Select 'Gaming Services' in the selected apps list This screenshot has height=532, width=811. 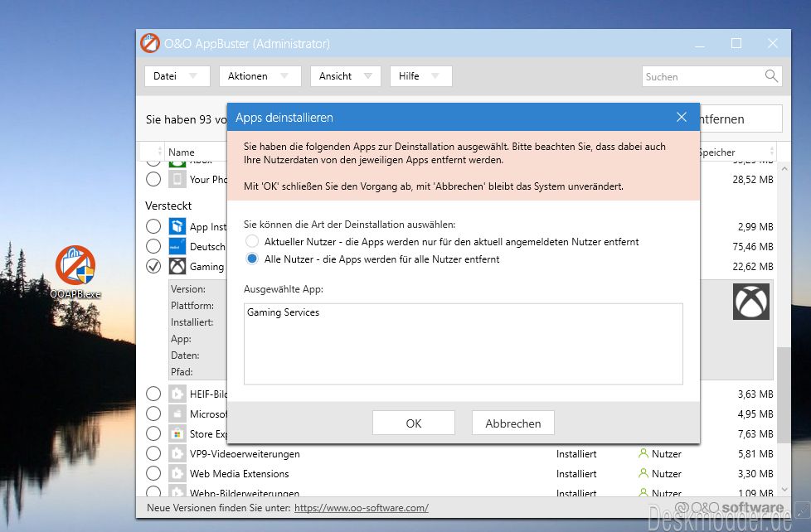[x=283, y=312]
